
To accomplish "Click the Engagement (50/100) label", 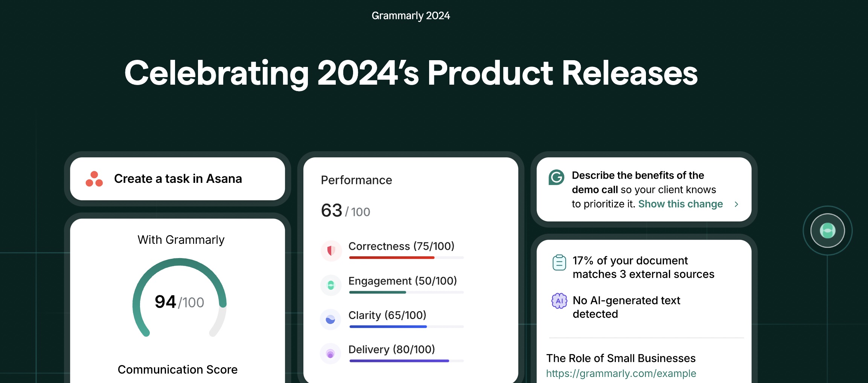I will pos(402,281).
